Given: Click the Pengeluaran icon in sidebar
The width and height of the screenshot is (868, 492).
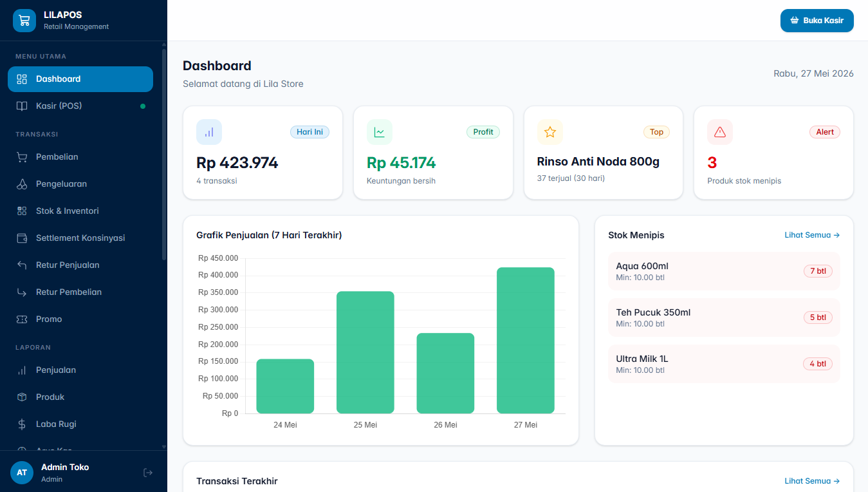Looking at the screenshot, I should [22, 184].
